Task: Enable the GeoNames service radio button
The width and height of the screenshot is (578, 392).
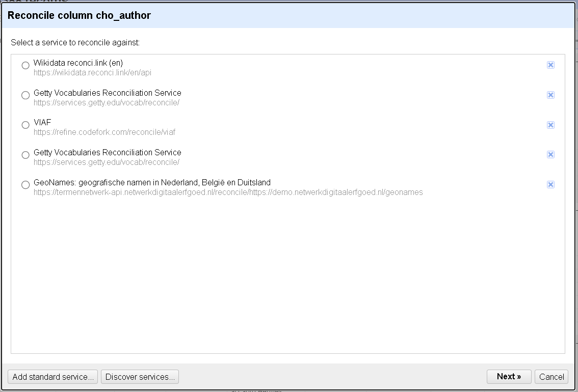Action: point(25,185)
